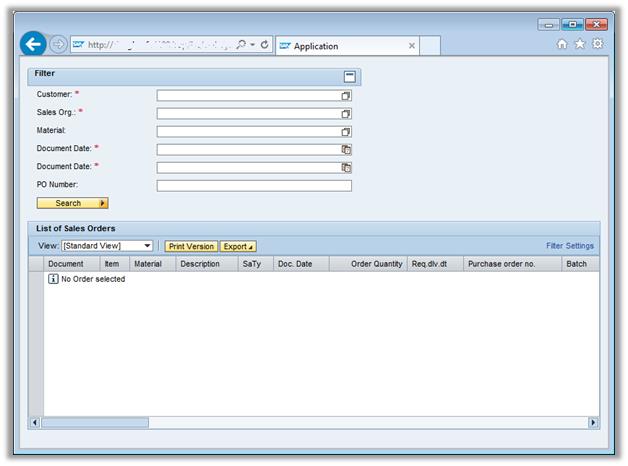Go to the browser home page icon
This screenshot has height=466, width=628.
coord(562,44)
